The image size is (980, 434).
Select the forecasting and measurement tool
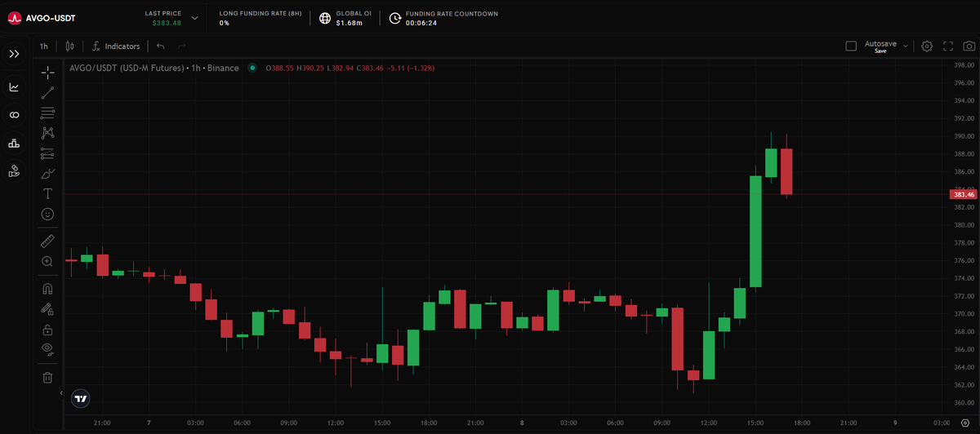(47, 153)
